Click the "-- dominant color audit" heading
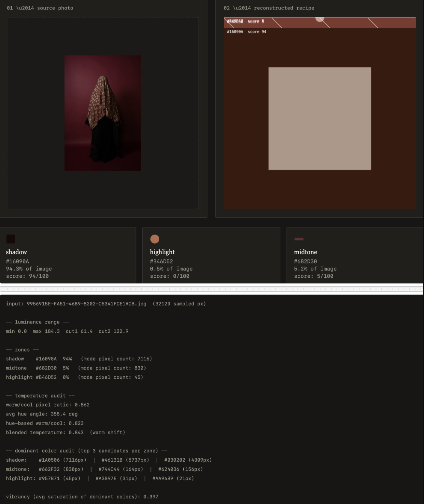This screenshot has height=504, width=424. (87, 451)
